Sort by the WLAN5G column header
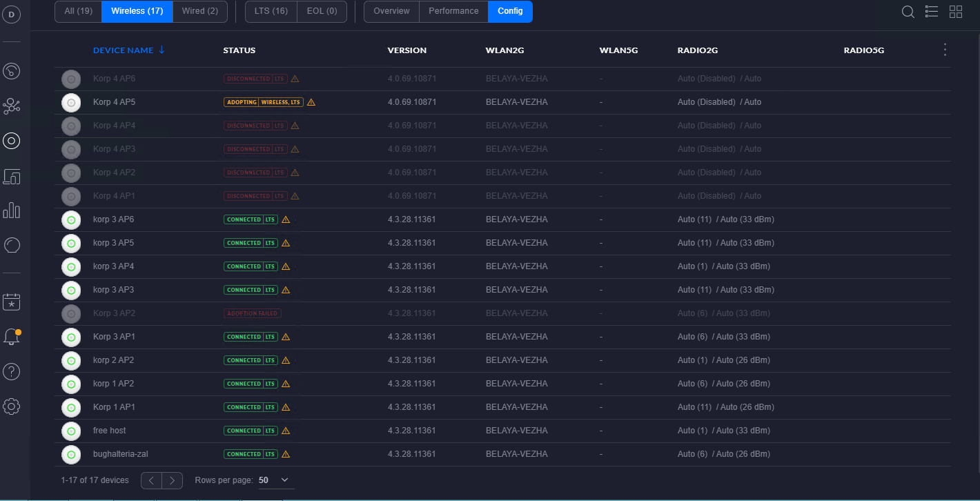Image resolution: width=980 pixels, height=501 pixels. pyautogui.click(x=619, y=50)
